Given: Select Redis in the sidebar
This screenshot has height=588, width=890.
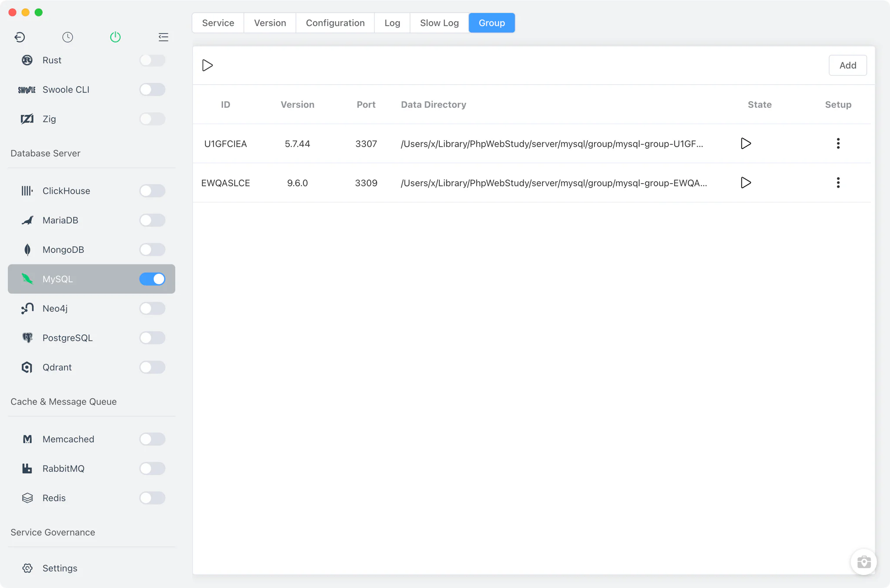Looking at the screenshot, I should pyautogui.click(x=91, y=498).
